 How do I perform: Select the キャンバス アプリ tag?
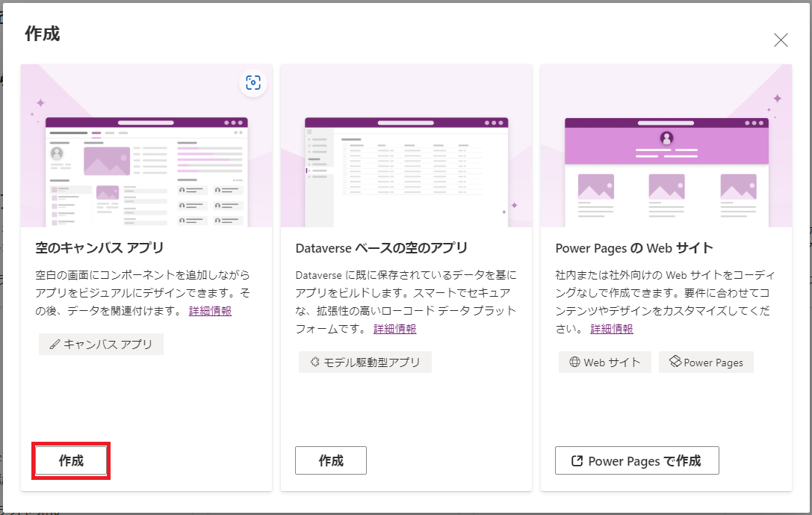click(101, 345)
